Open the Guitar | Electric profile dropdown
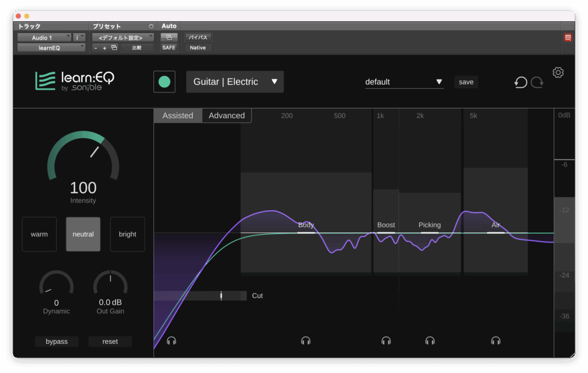The height and width of the screenshot is (373, 588). tap(235, 81)
